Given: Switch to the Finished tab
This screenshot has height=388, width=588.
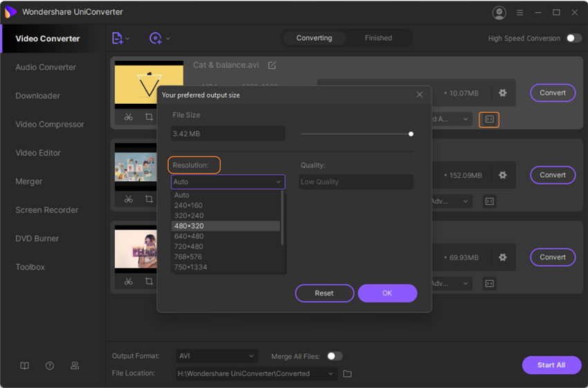Looking at the screenshot, I should pyautogui.click(x=378, y=38).
